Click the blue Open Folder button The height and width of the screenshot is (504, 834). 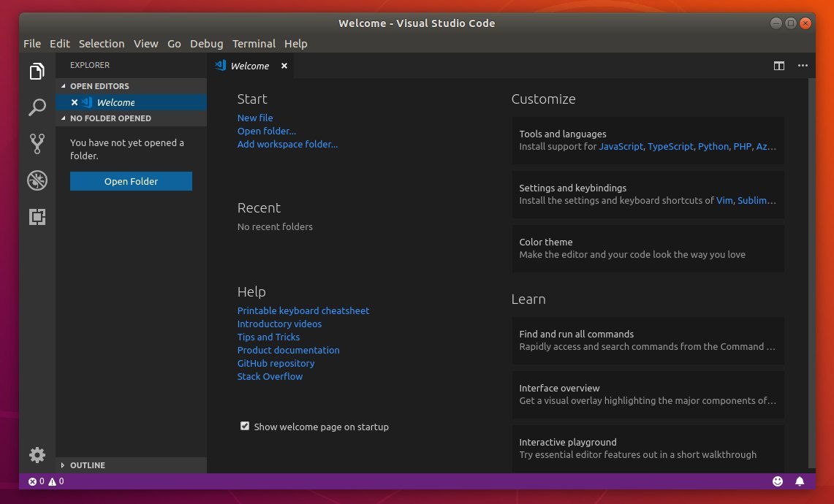(x=131, y=180)
